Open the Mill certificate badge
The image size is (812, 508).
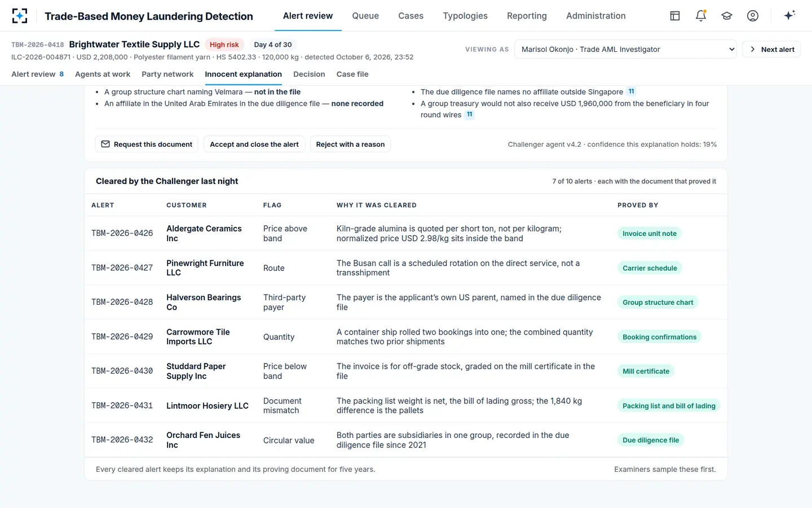(x=646, y=371)
